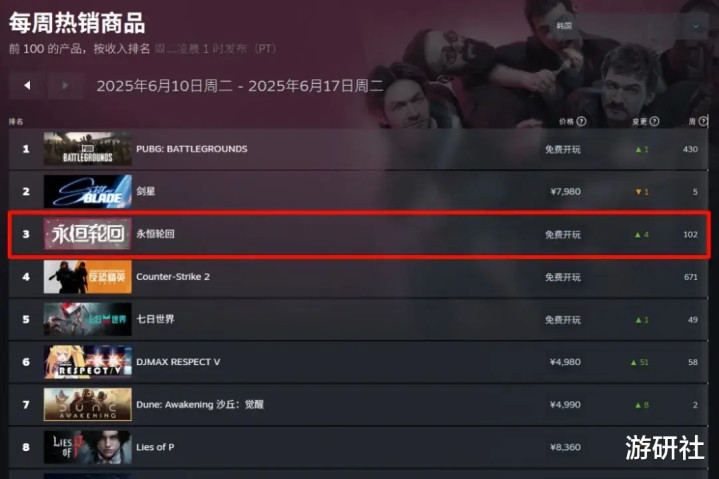Viewport: 719px width, 479px height.
Task: Open the 永恒轮回 game capsule image
Action: (88, 234)
